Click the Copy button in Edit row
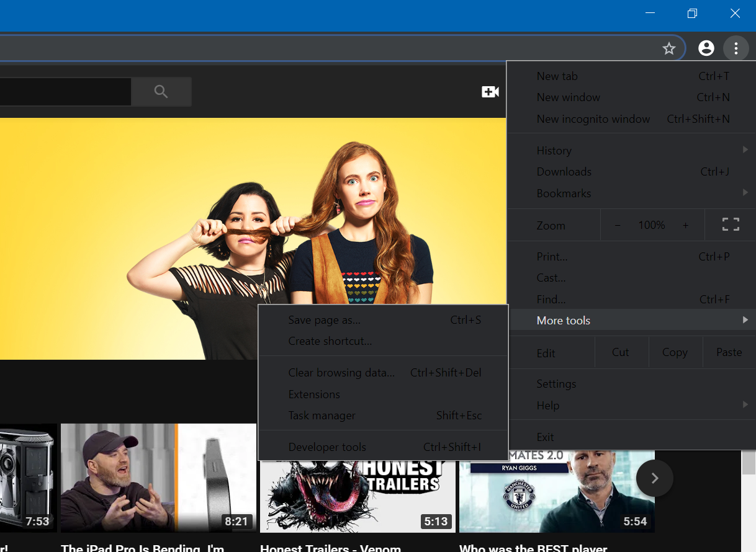Viewport: 756px width, 552px height. [x=675, y=352]
